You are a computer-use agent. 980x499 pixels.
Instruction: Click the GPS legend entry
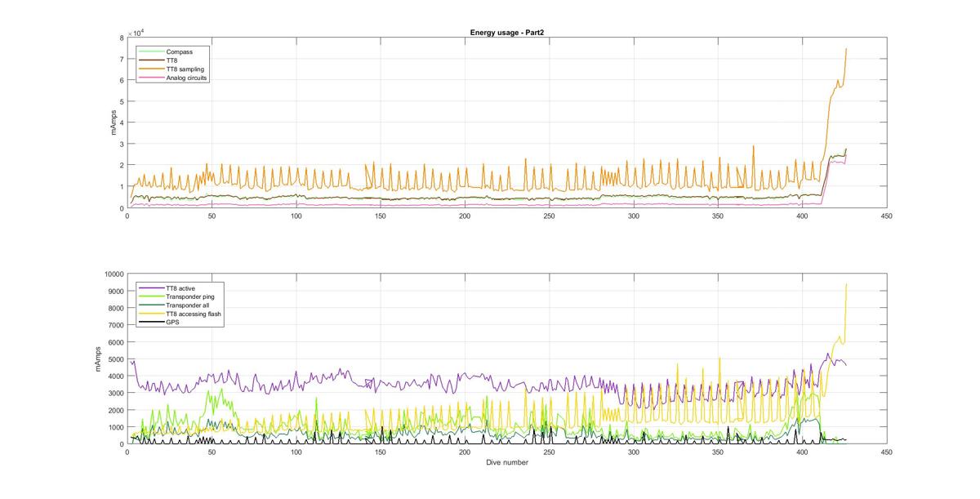pos(160,323)
